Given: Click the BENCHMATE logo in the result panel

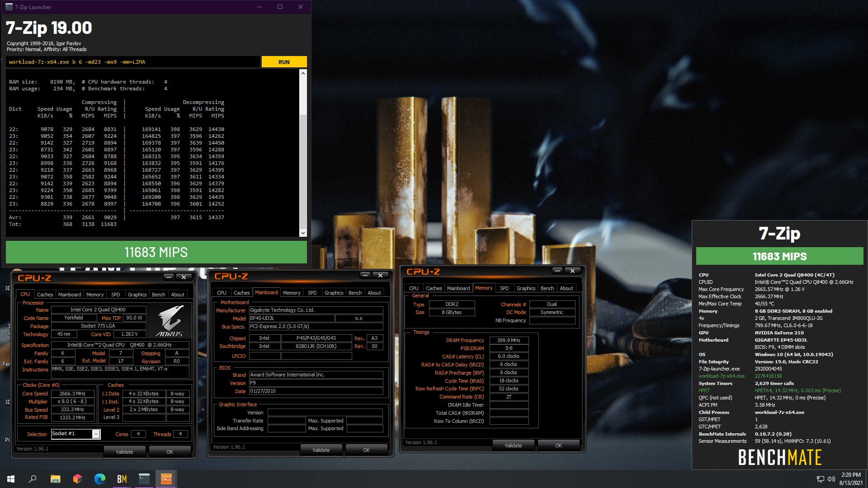Looking at the screenshot, I should 780,457.
